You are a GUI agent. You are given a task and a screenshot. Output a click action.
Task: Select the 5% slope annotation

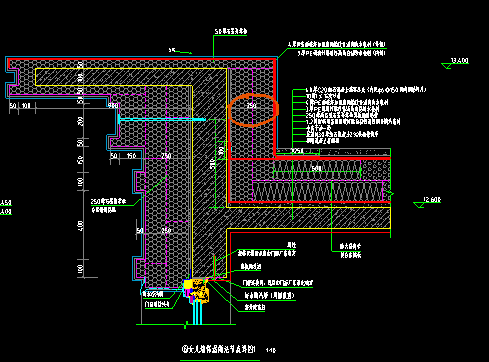(172, 50)
